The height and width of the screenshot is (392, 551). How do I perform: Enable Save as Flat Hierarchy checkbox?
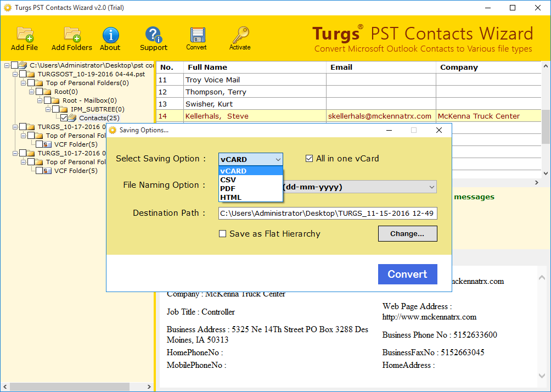(222, 234)
